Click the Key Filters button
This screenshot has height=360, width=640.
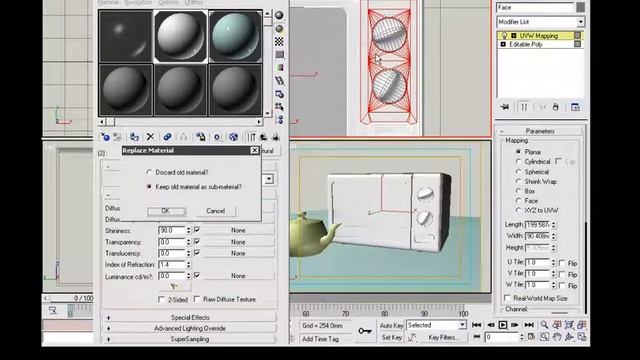click(444, 337)
